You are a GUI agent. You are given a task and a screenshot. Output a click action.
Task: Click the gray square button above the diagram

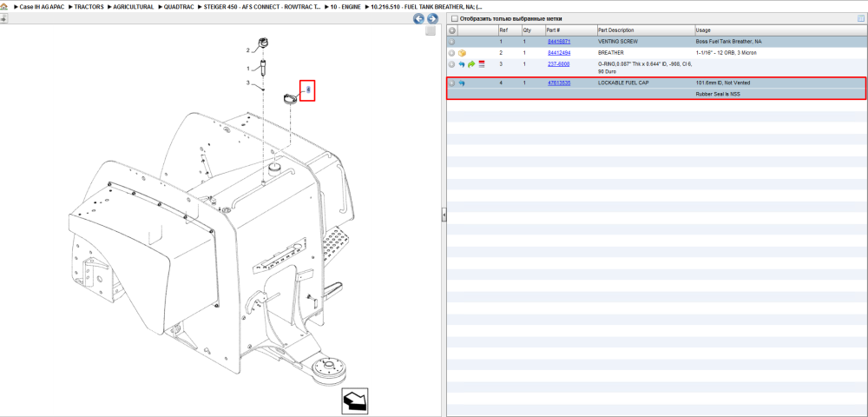click(x=431, y=31)
